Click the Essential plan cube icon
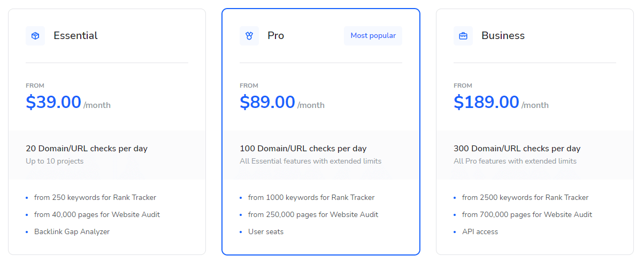This screenshot has height=263, width=644. tap(35, 36)
